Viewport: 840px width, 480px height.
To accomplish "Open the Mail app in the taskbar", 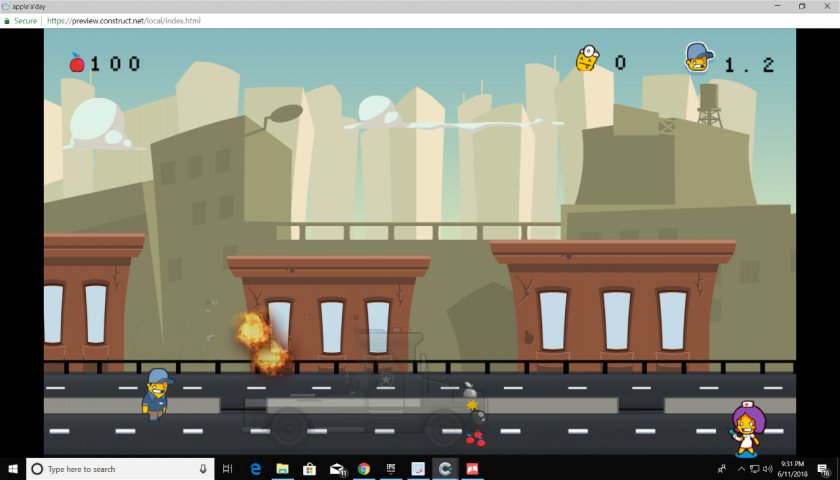I will (x=337, y=468).
